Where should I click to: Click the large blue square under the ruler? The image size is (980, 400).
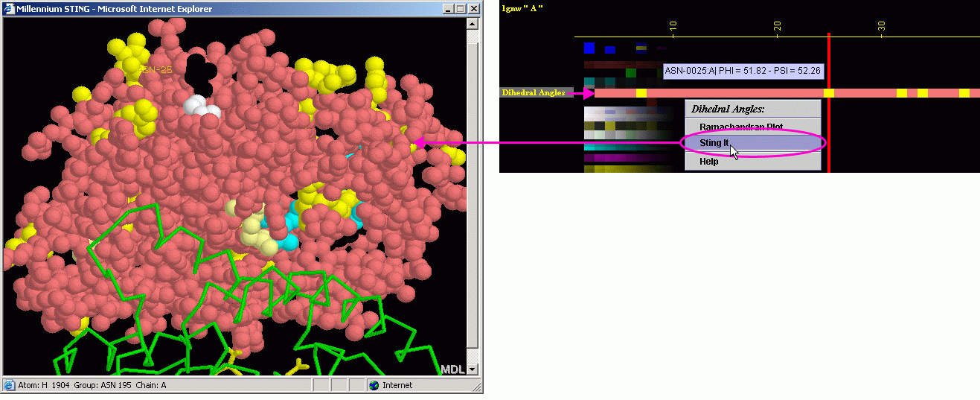[589, 48]
